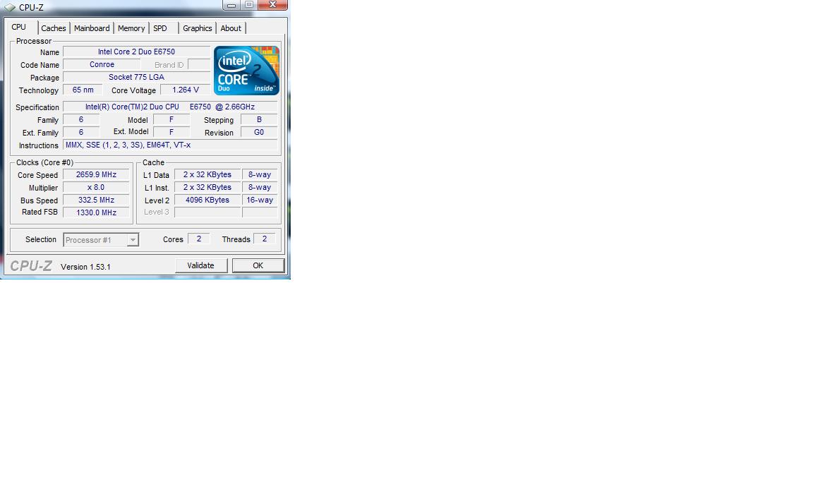Click the Instructions field MMX, SSE list
This screenshot has height=504, width=813.
tap(170, 145)
